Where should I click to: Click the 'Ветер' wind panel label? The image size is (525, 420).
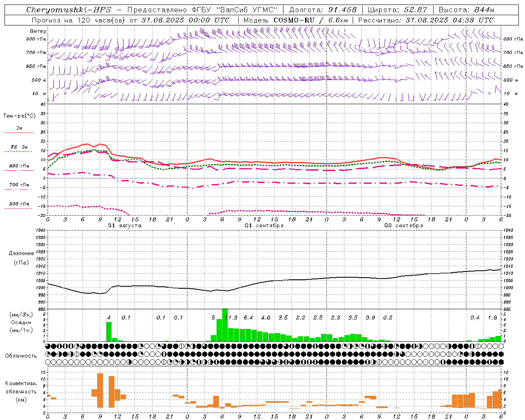click(38, 31)
